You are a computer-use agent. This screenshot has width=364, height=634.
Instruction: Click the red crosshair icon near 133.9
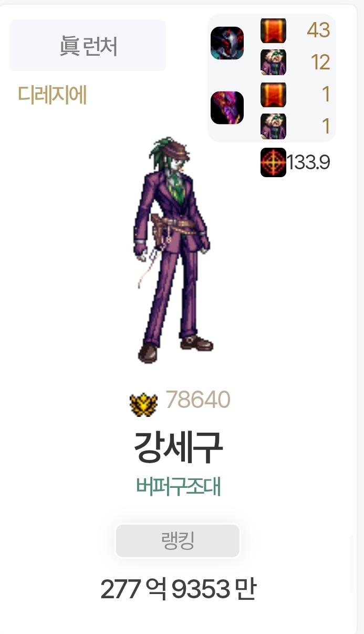(273, 163)
